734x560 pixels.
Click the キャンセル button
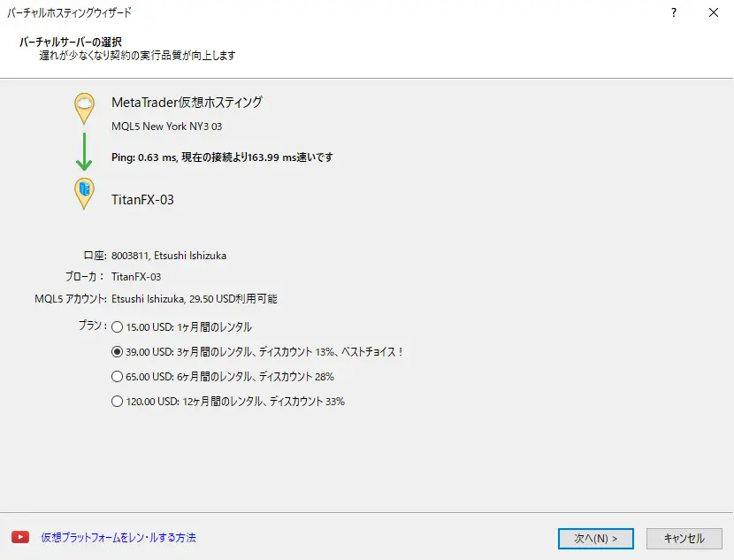pos(684,538)
